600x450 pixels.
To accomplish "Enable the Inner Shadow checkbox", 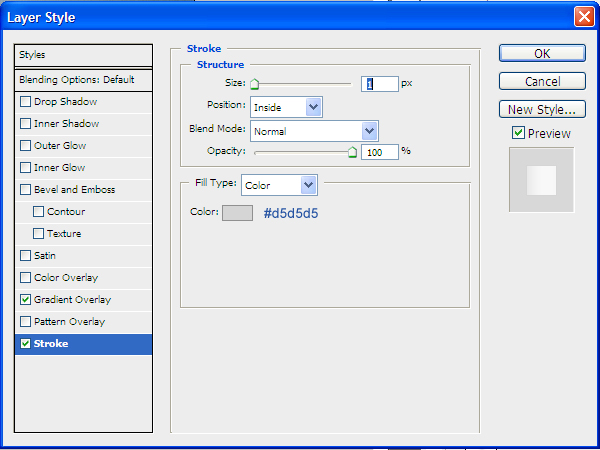I will click(26, 124).
